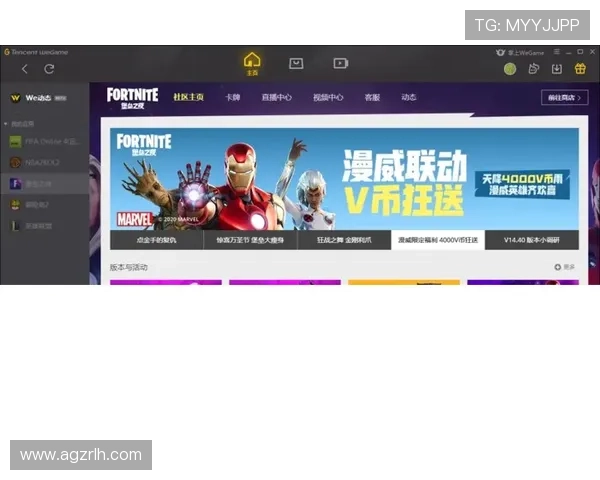
Task: Open We动态 in the sidebar
Action: [38, 98]
